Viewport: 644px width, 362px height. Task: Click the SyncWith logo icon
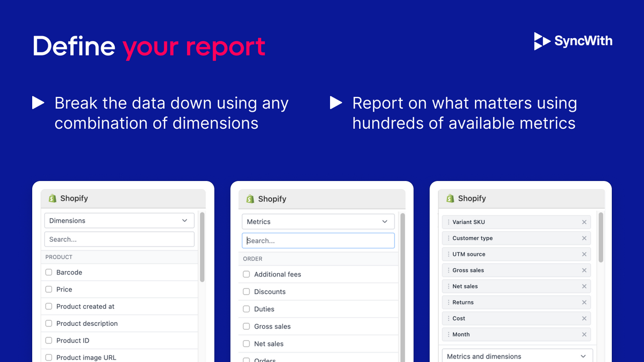click(542, 41)
